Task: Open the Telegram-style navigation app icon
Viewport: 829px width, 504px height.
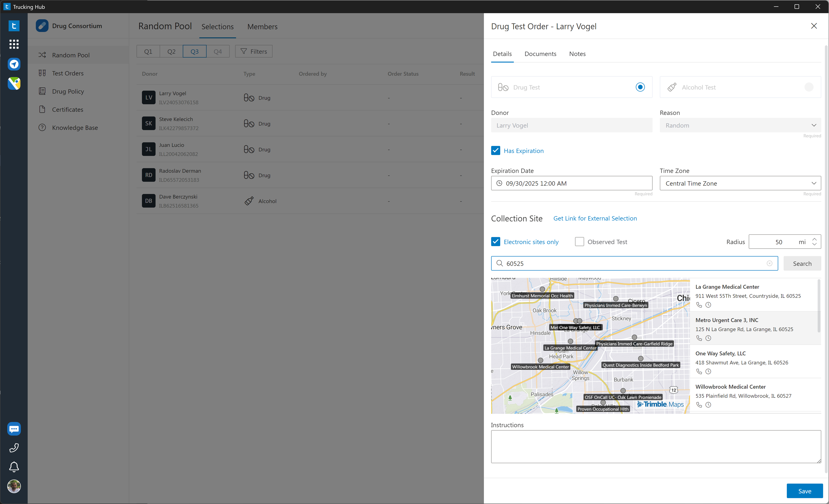Action: tap(14, 64)
